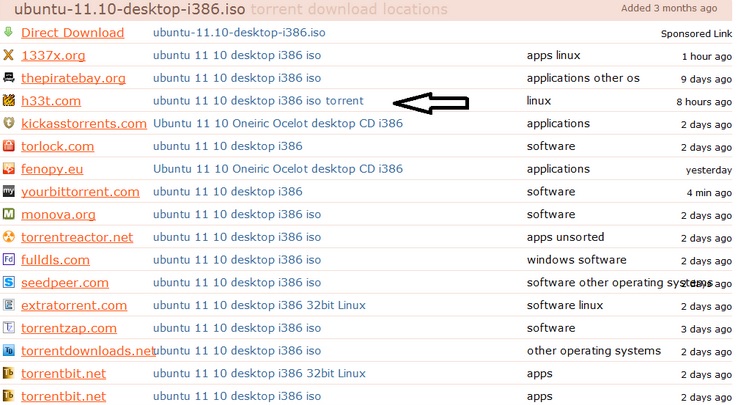Click h33t title 'ubuntu 11 10 desktop i386 iso torrent'
Screen dimensions: 740x405
point(258,101)
